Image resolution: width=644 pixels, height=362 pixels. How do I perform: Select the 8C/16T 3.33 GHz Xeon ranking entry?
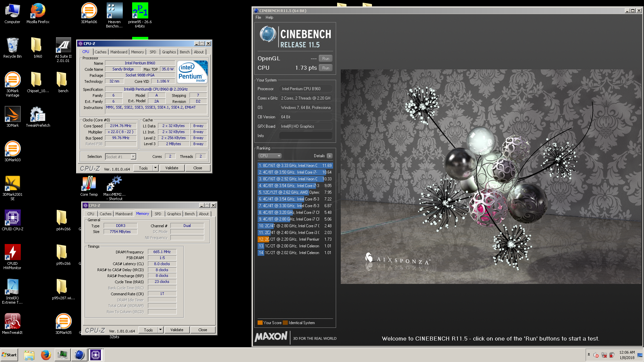[x=295, y=166]
